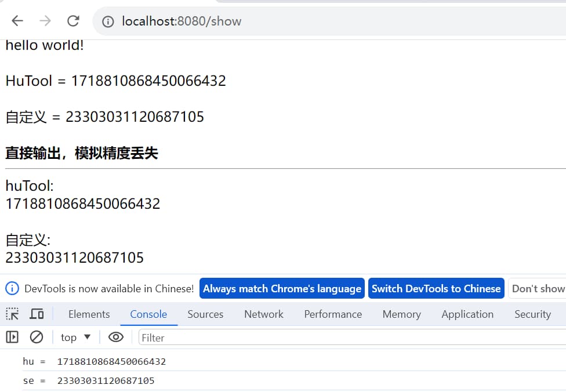Create a live expression with eye icon
Screen dimensions: 566x392
[x=116, y=337]
